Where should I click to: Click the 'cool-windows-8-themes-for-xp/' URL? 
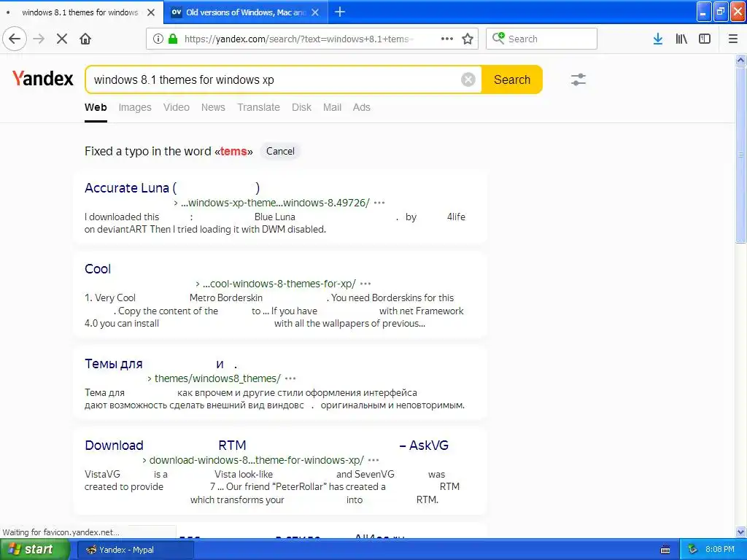point(279,284)
